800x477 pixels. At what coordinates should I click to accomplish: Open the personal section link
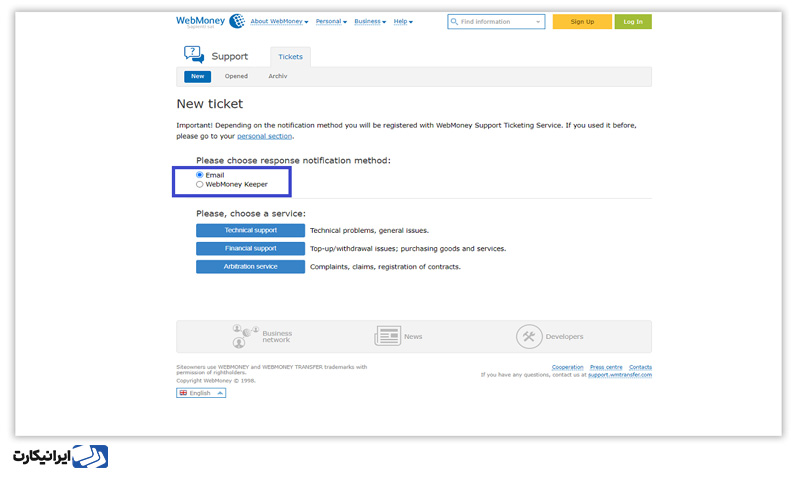point(264,136)
